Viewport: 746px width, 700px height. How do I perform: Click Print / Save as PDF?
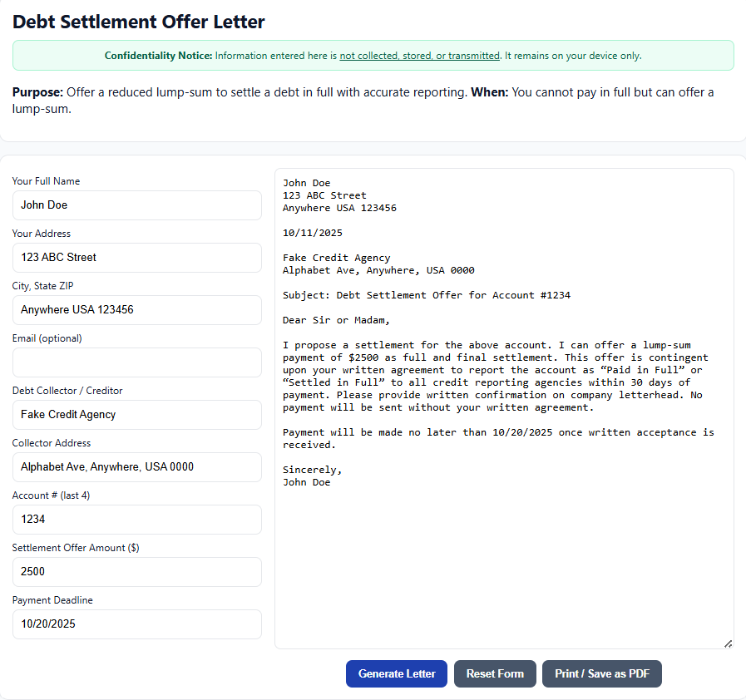pyautogui.click(x=601, y=673)
